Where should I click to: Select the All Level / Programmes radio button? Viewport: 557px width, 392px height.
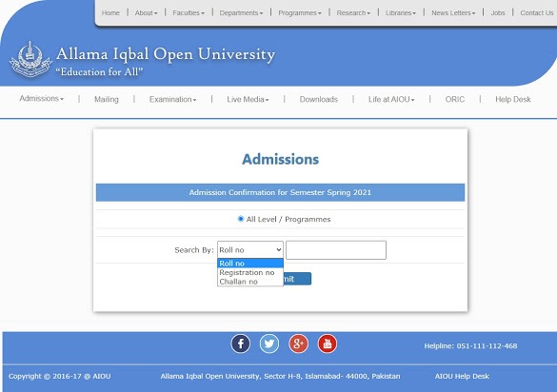(x=241, y=219)
